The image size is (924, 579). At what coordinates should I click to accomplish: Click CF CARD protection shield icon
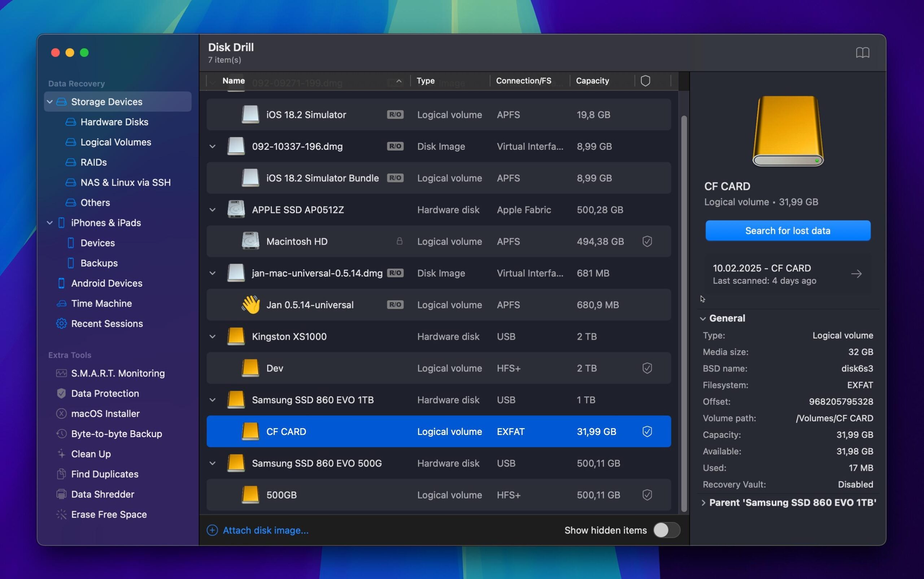pos(647,432)
